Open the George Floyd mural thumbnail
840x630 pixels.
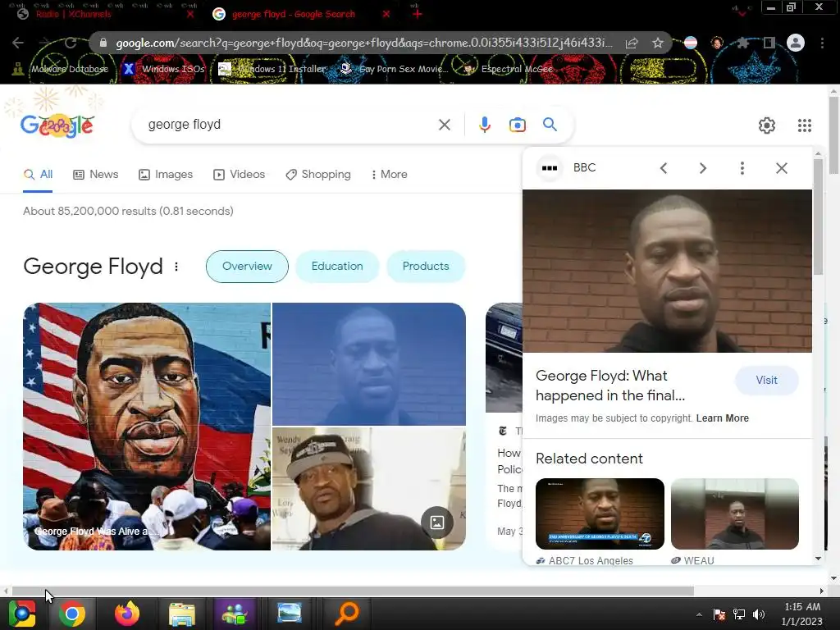pyautogui.click(x=147, y=427)
